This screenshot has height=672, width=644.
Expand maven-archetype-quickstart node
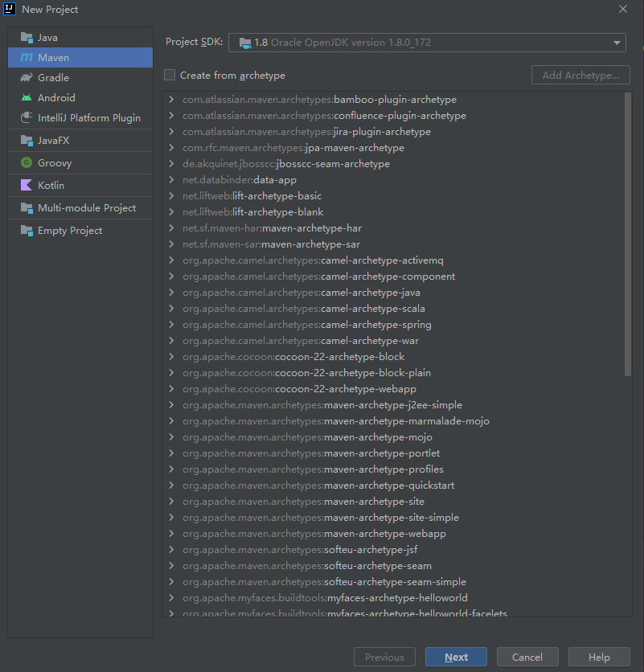click(x=171, y=486)
